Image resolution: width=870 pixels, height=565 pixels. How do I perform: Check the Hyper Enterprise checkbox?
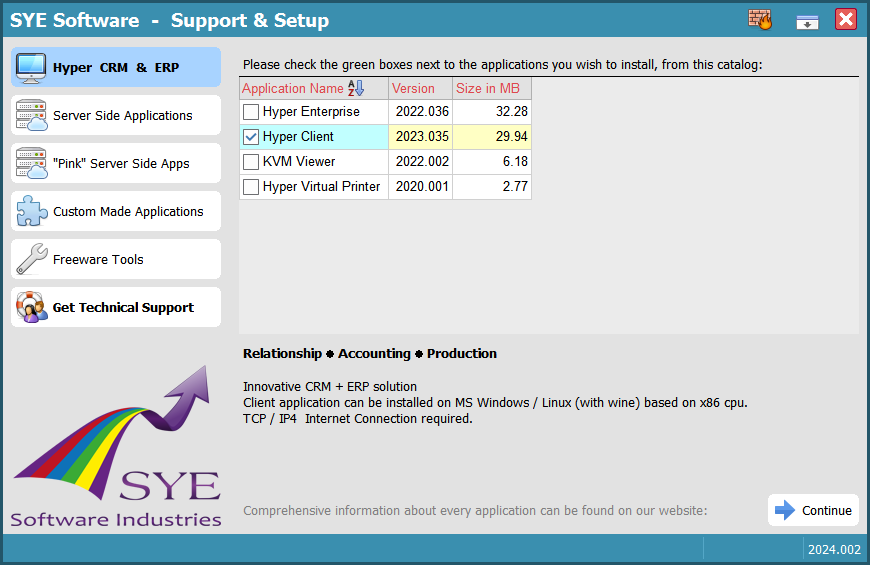coord(251,112)
